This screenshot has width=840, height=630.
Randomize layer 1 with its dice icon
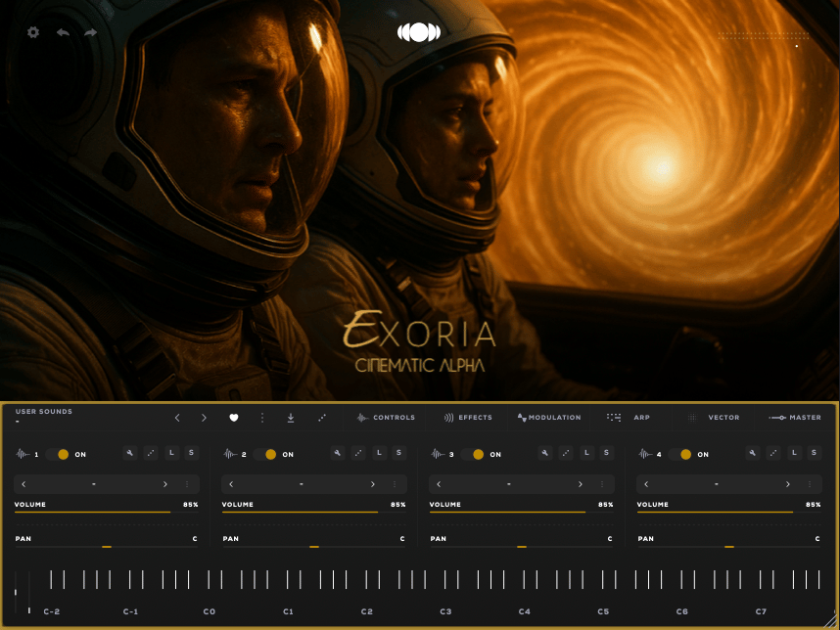pos(151,453)
